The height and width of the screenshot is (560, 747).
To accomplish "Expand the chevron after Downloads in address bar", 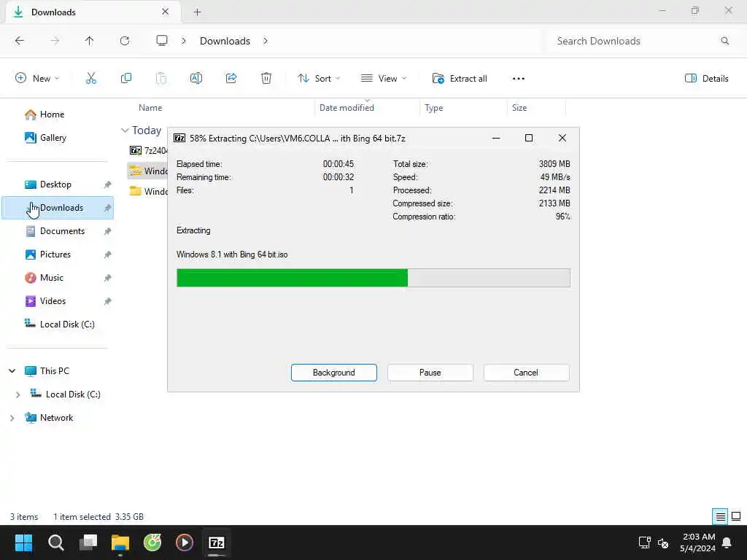I will pyautogui.click(x=266, y=41).
